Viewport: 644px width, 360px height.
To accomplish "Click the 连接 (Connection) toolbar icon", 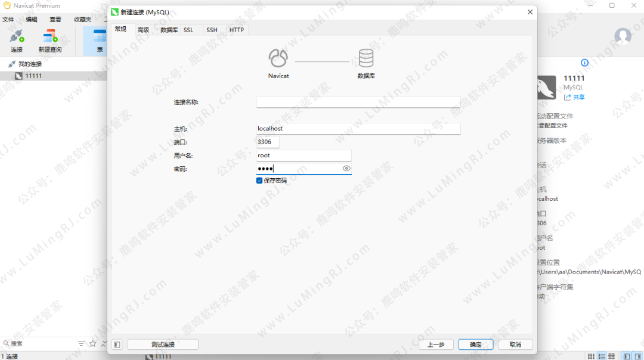I will pos(17,41).
